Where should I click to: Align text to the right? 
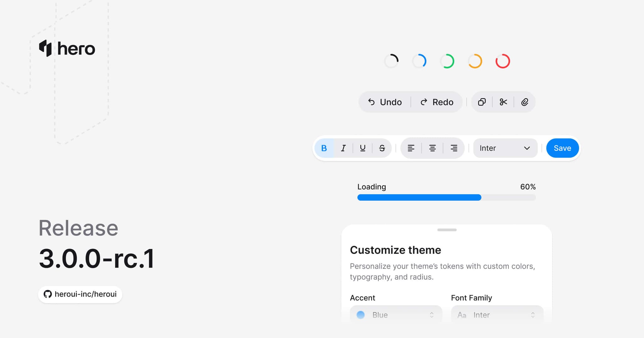[454, 148]
